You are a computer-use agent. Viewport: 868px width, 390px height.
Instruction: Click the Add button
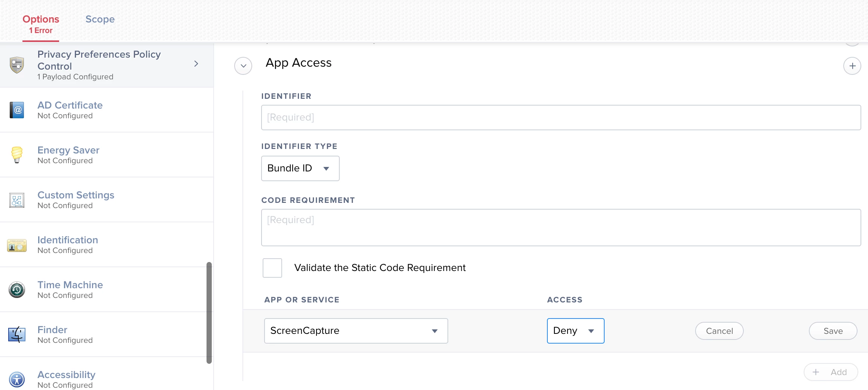coord(831,372)
